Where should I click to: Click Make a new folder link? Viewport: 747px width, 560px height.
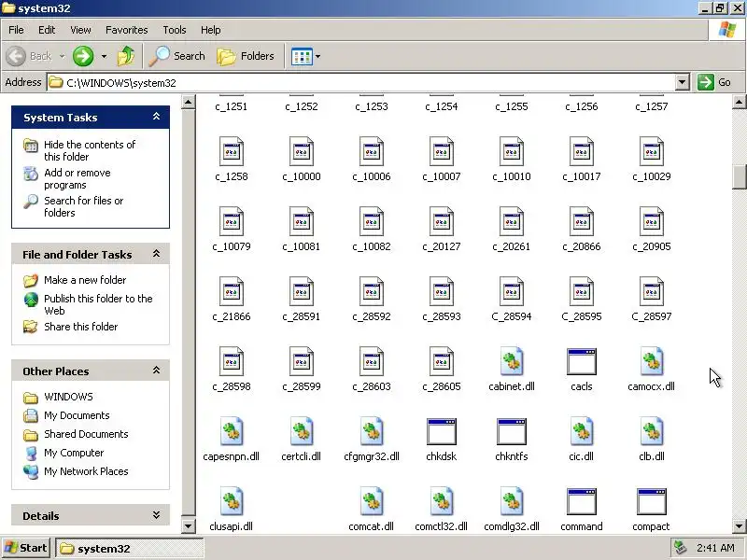pos(85,280)
